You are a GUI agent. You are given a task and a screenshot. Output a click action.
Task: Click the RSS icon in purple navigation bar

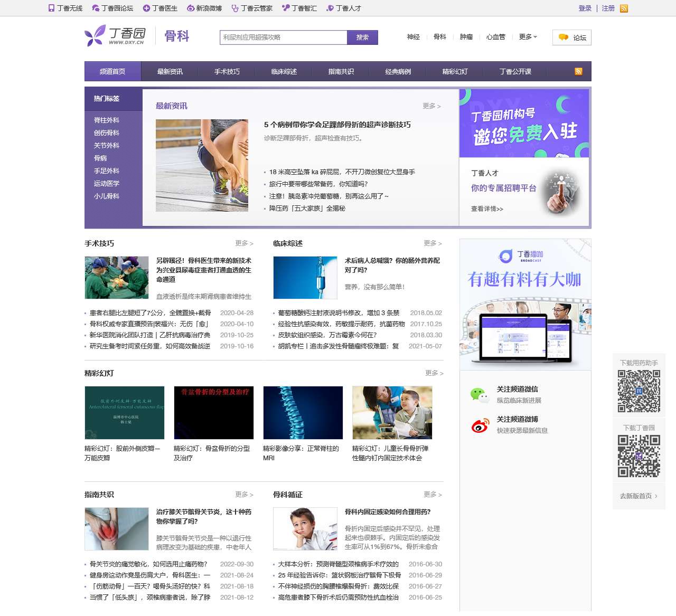click(578, 72)
